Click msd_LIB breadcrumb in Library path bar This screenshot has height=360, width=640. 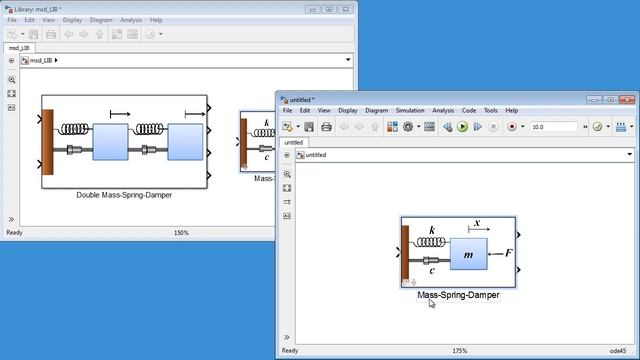tap(41, 60)
